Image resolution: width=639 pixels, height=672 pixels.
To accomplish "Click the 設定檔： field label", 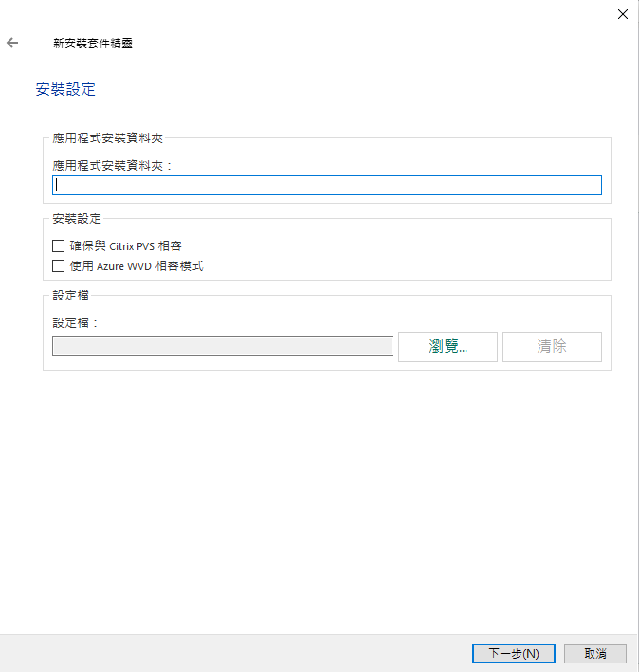I will [x=76, y=323].
